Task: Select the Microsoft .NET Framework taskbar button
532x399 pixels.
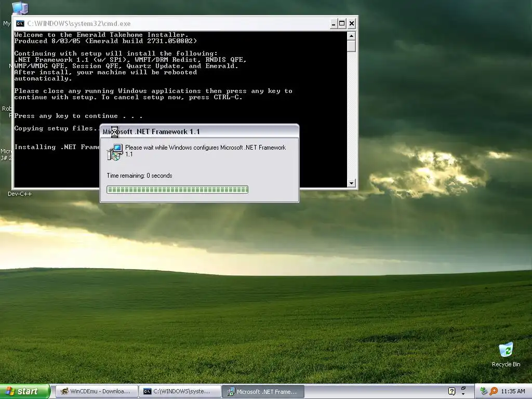Action: [x=263, y=392]
